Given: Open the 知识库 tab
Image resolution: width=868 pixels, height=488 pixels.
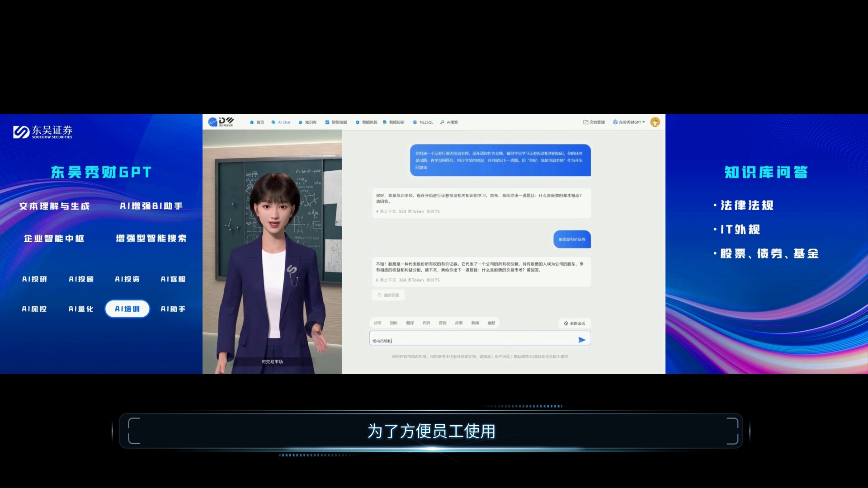Looking at the screenshot, I should pos(307,122).
